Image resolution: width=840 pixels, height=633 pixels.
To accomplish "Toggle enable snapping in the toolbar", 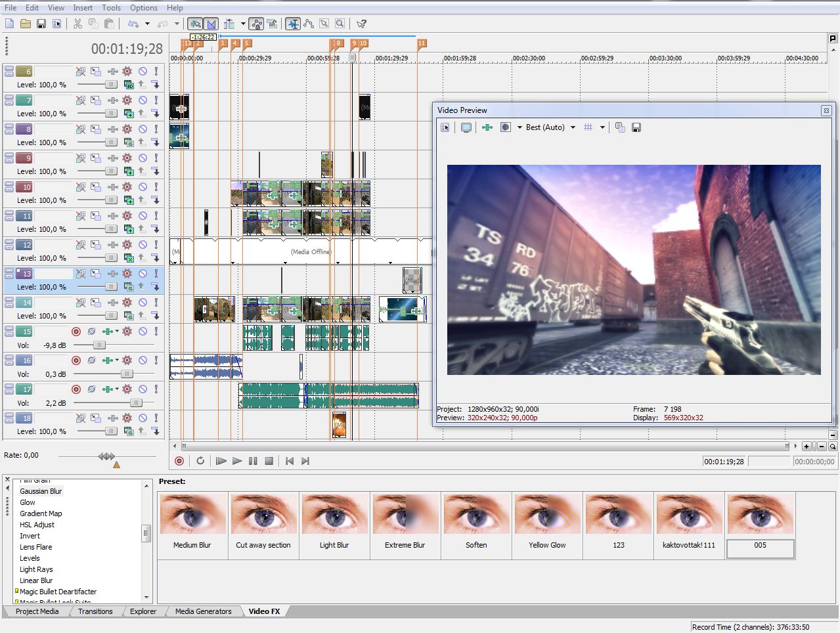I will pyautogui.click(x=195, y=24).
